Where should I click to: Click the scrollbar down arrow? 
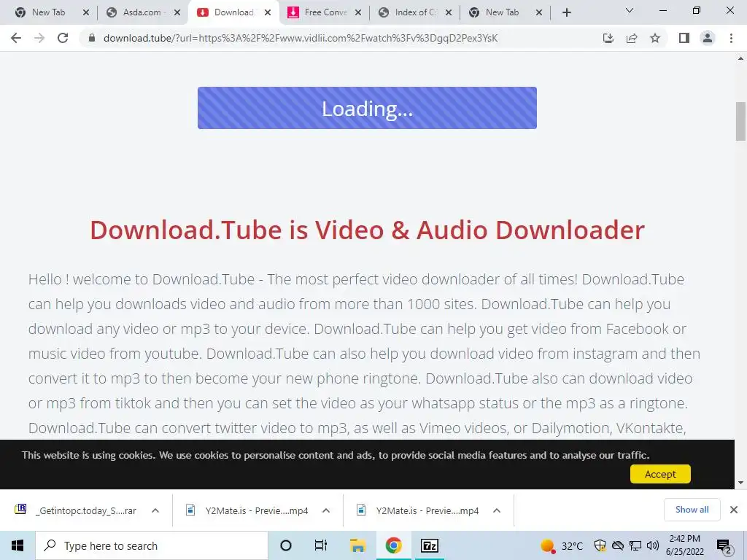click(740, 483)
